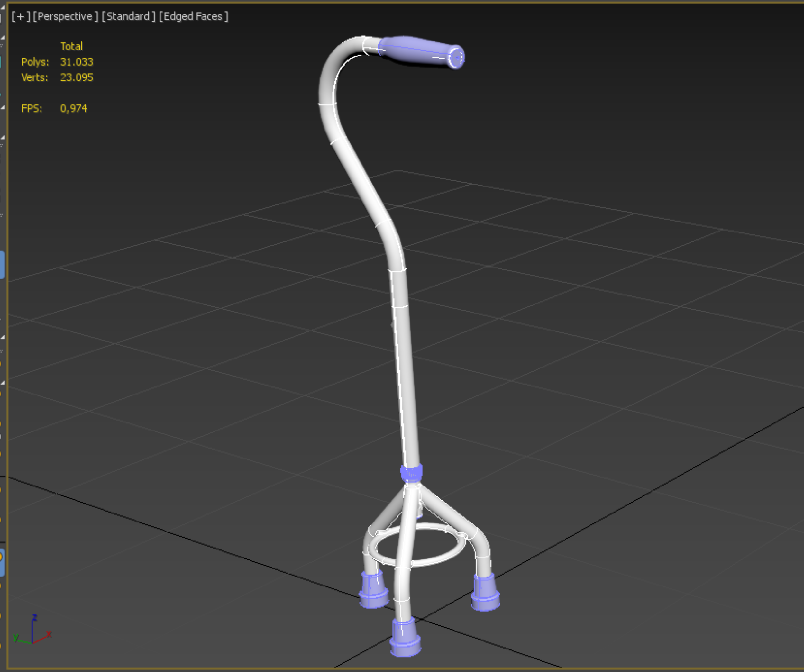The height and width of the screenshot is (672, 804).
Task: Open the Edged Faces per-view preference menu
Action: click(193, 16)
